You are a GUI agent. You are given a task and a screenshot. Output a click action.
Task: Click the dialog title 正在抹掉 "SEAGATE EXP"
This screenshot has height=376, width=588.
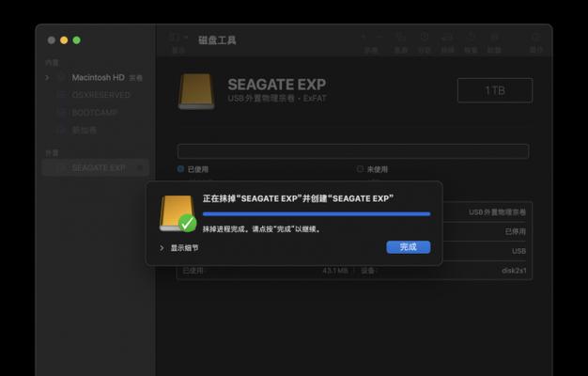pyautogui.click(x=298, y=198)
